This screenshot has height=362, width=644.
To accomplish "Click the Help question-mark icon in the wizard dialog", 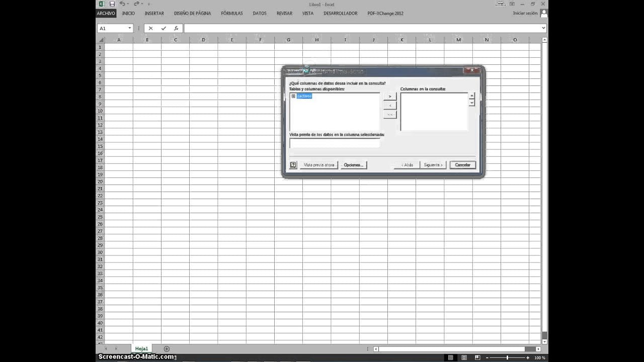I will point(293,164).
